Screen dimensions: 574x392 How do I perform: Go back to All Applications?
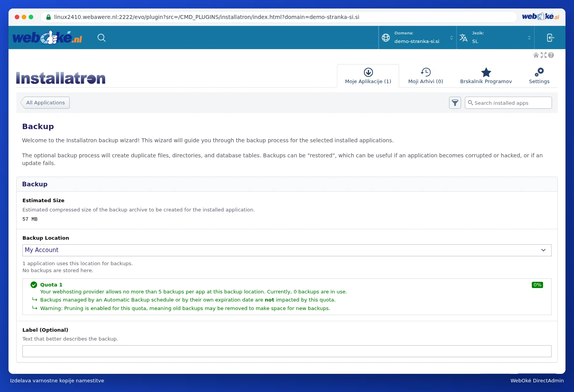(x=45, y=103)
